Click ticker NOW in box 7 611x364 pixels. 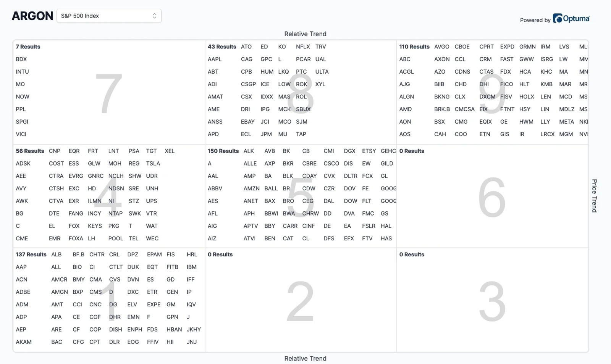click(23, 97)
